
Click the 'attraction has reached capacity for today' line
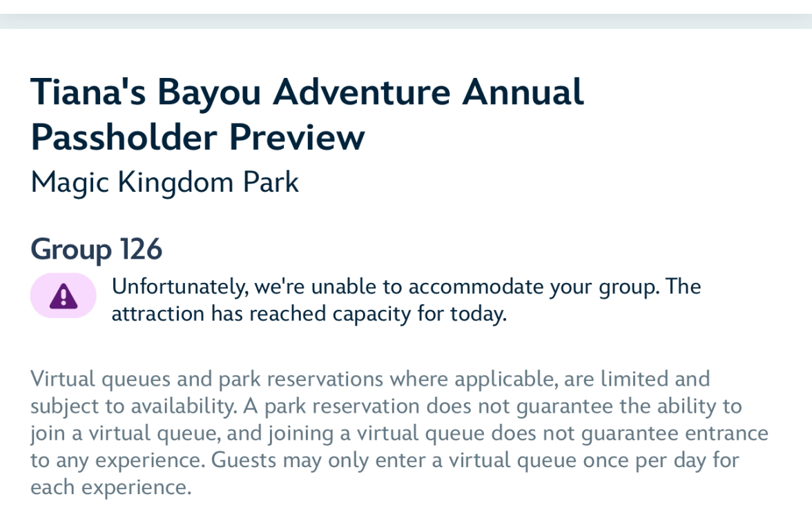[x=309, y=314]
